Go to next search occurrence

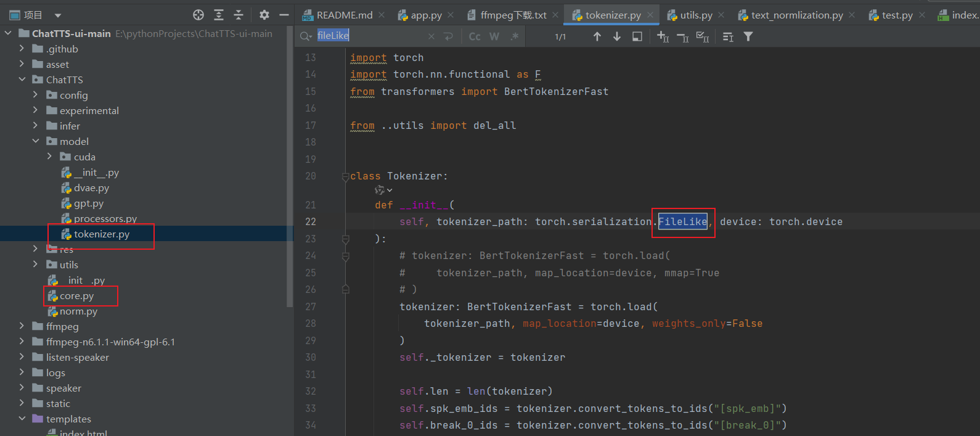click(616, 36)
